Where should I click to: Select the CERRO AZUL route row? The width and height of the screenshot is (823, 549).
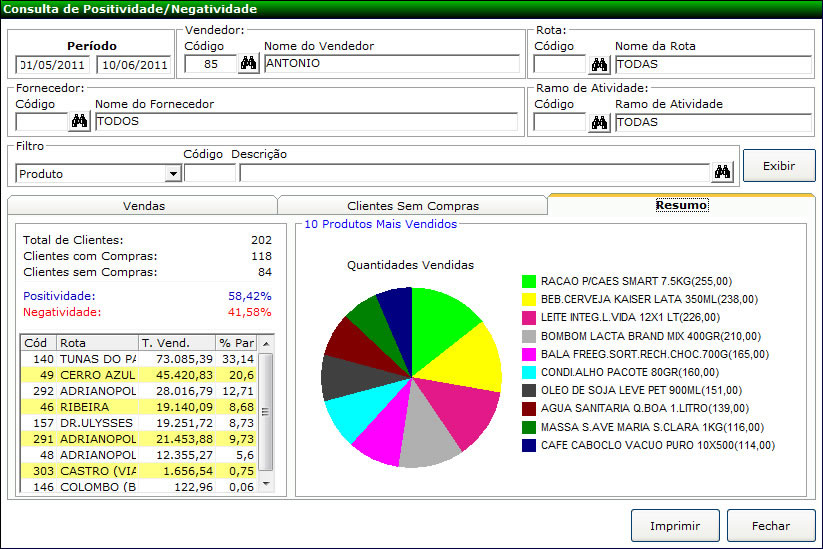click(139, 375)
